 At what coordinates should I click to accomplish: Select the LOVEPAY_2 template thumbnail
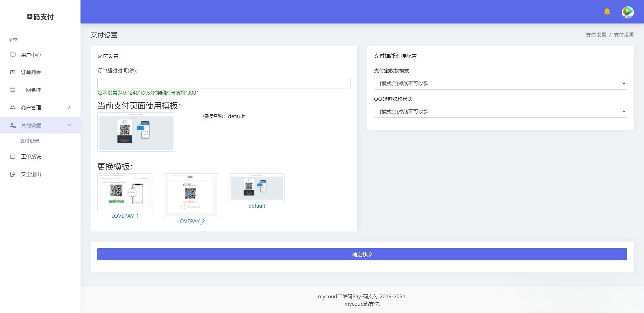point(191,195)
